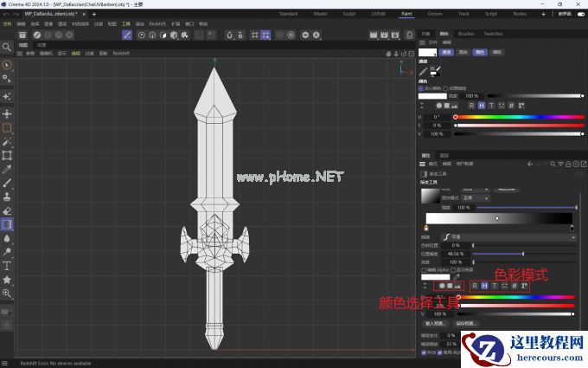588x368 pixels.
Task: Click the highlighted grid icon in top toolbar
Action: (265, 35)
